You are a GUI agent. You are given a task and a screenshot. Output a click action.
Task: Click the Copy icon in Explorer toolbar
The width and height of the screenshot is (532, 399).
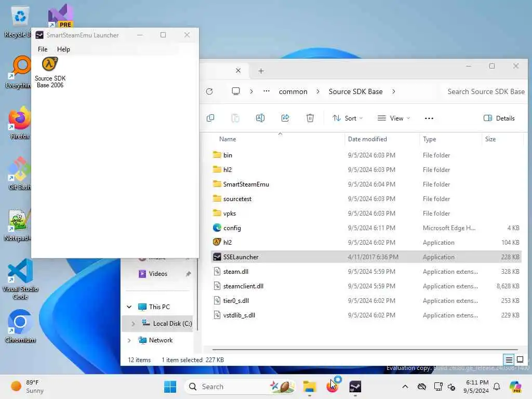click(210, 118)
